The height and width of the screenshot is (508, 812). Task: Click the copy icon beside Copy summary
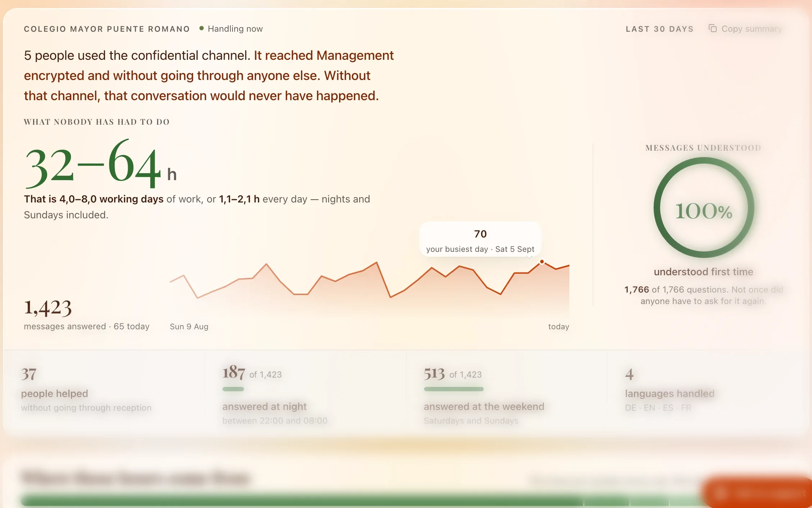point(712,28)
